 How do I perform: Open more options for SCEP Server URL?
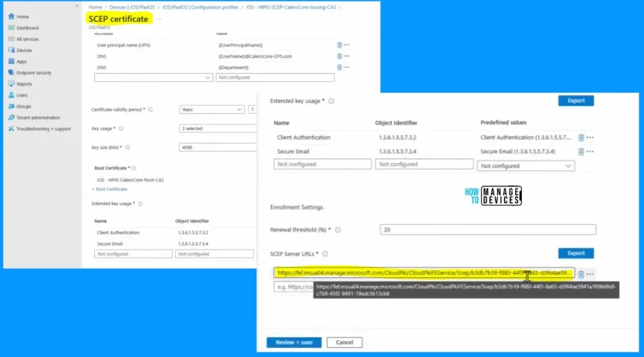coord(590,275)
